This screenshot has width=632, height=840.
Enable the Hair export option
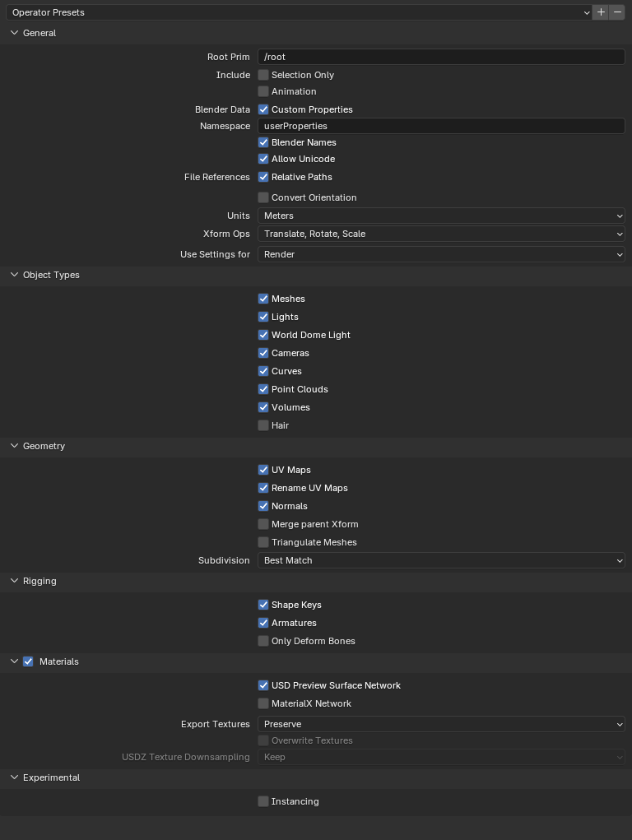point(263,425)
